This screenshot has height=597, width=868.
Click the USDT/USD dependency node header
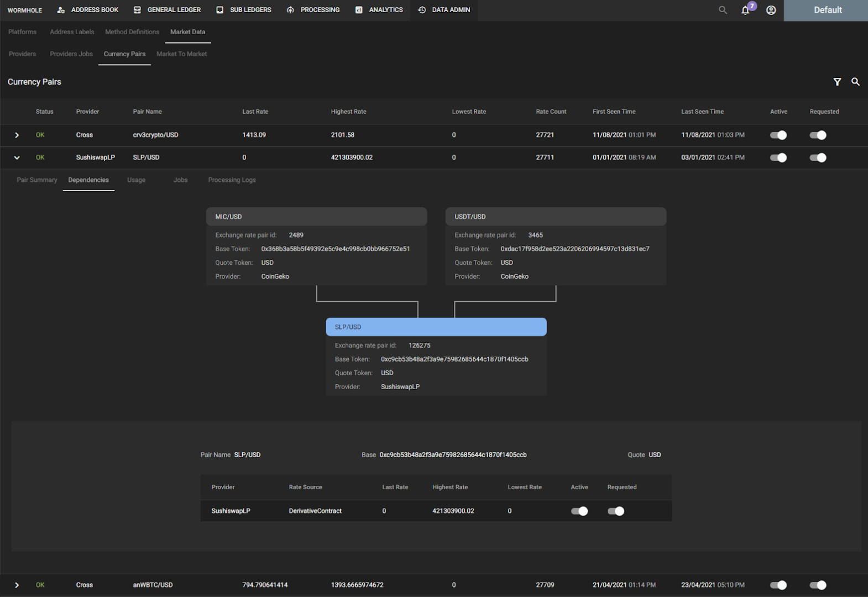click(556, 217)
